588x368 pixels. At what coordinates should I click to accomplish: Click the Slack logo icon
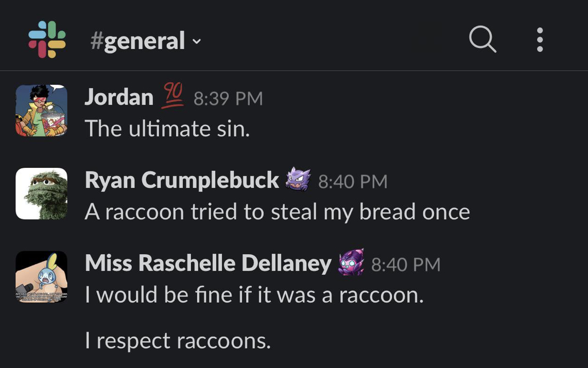click(47, 40)
